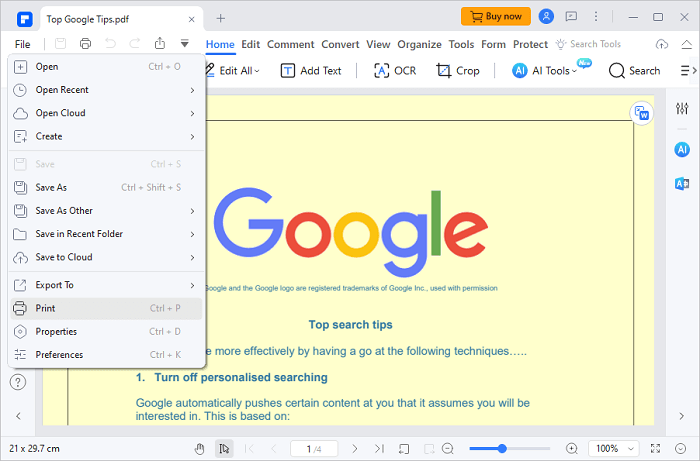Toggle the Select tool in status bar
The width and height of the screenshot is (700, 461).
click(224, 449)
